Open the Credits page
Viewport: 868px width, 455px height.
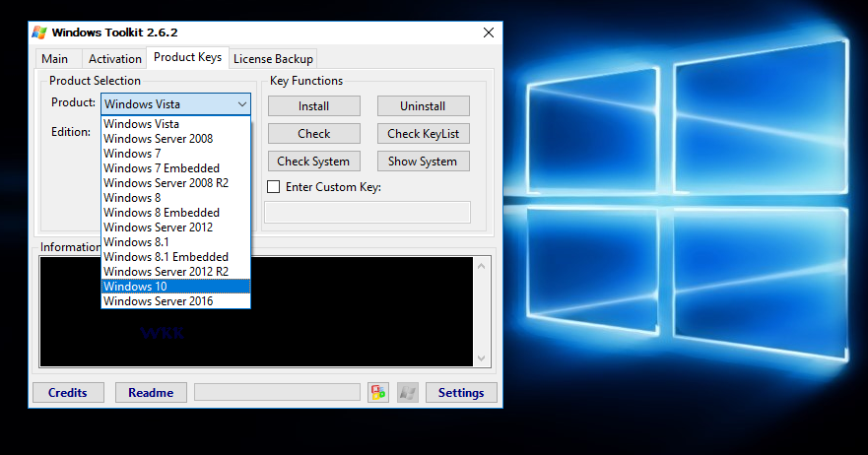[x=68, y=392]
